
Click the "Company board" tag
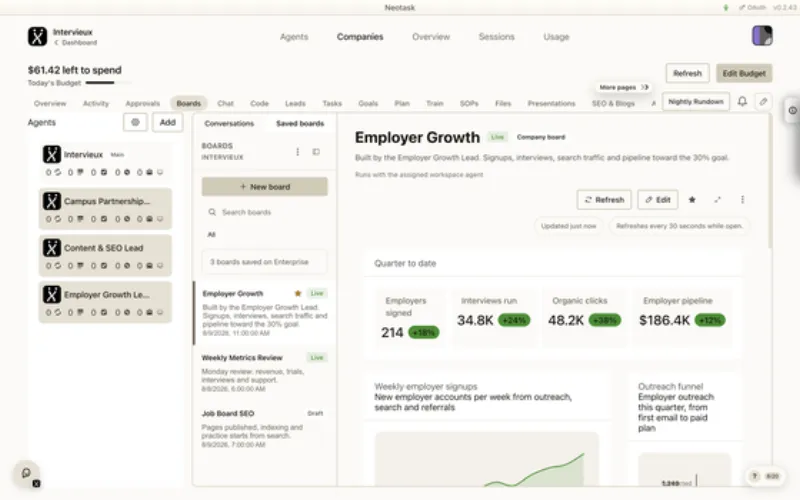[541, 137]
